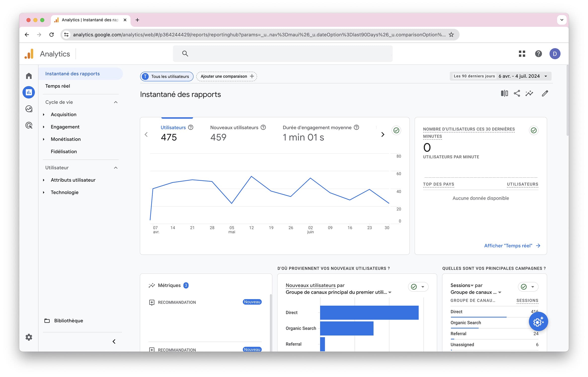Select Instantané des rapports in sidebar

(81, 74)
